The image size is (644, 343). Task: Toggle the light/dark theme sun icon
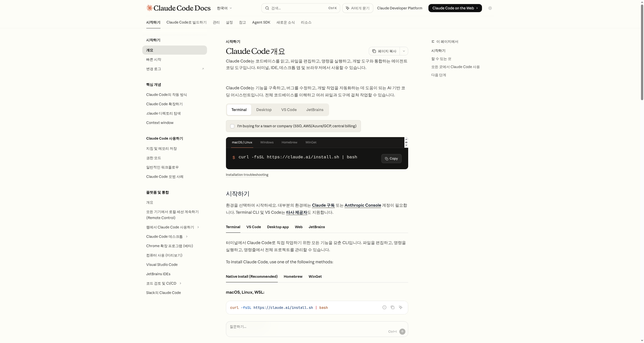tap(490, 8)
